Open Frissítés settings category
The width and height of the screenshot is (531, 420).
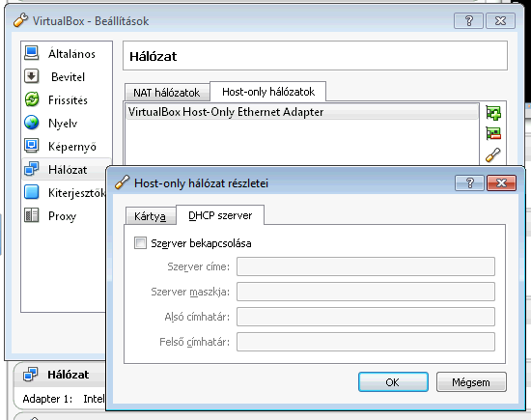(67, 99)
